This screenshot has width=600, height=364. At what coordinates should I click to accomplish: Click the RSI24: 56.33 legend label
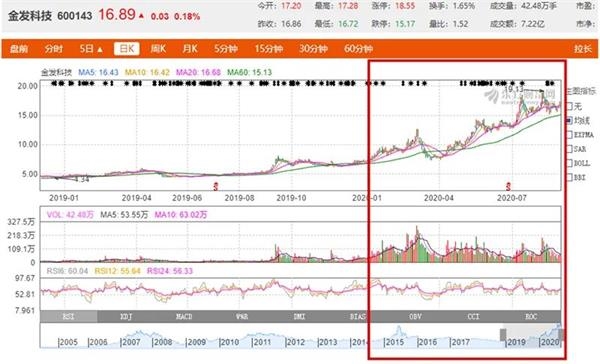tap(170, 271)
